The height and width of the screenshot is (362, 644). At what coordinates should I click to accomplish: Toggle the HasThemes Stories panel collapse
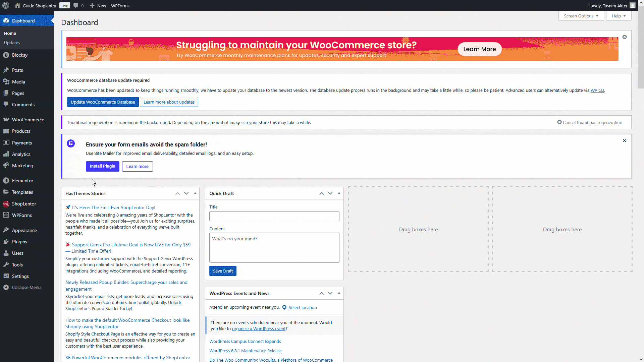coord(195,193)
